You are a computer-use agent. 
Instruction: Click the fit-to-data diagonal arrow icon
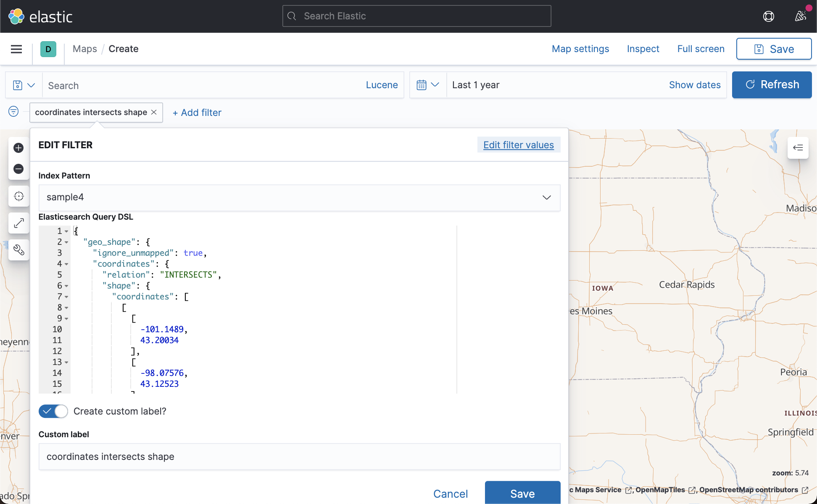click(18, 223)
